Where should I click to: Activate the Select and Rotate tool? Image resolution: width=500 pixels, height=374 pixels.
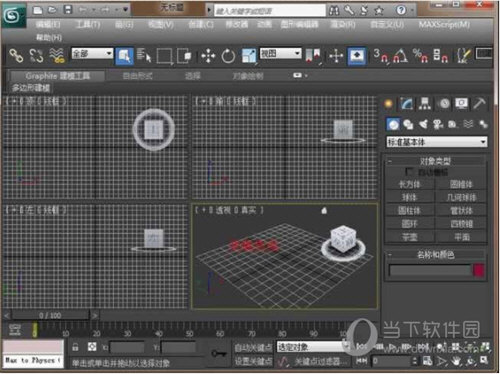[228, 56]
